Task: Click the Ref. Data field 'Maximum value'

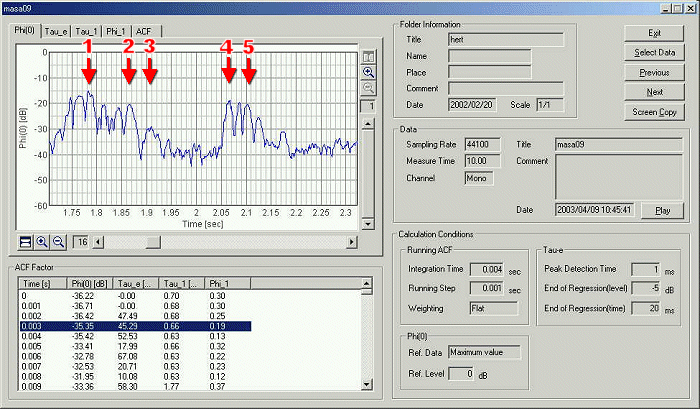Action: pos(484,352)
